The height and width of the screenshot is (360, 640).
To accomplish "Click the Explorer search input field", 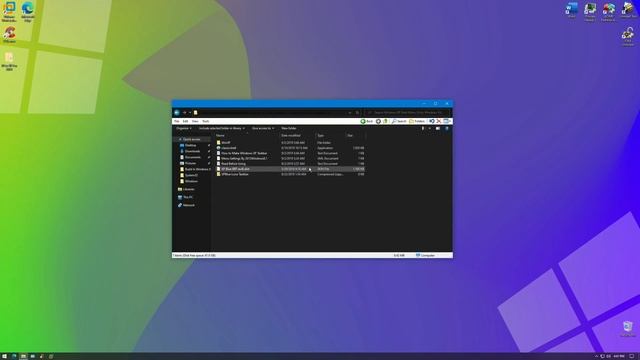I will click(407, 112).
